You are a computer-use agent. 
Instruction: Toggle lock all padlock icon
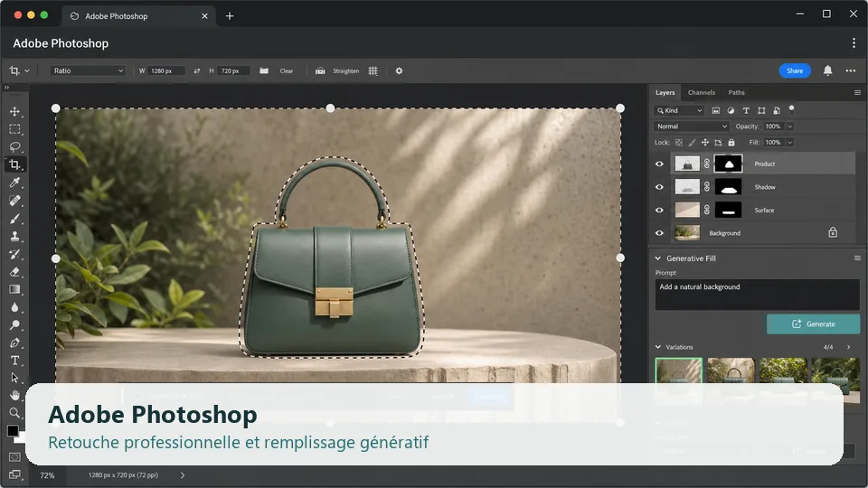pos(731,142)
